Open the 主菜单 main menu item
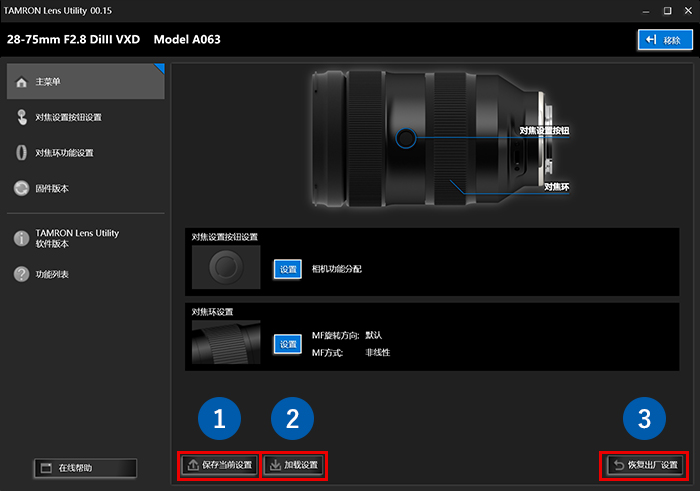This screenshot has width=700, height=491. [x=85, y=81]
